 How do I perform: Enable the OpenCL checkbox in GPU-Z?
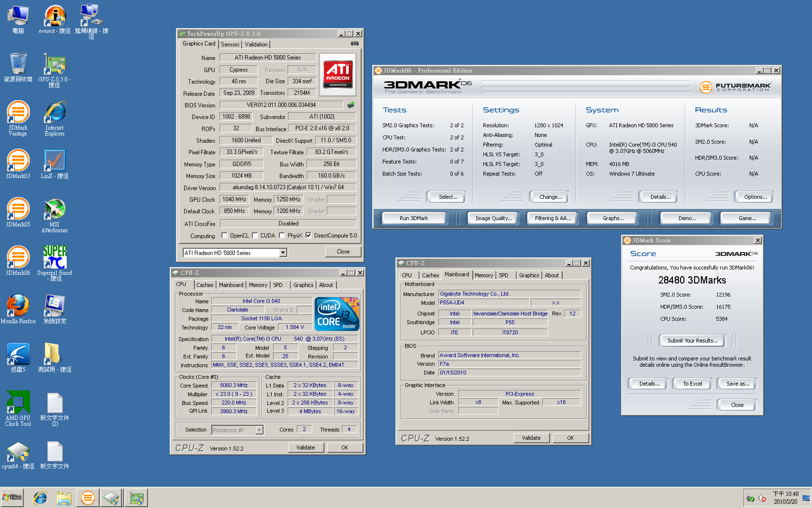[x=224, y=236]
